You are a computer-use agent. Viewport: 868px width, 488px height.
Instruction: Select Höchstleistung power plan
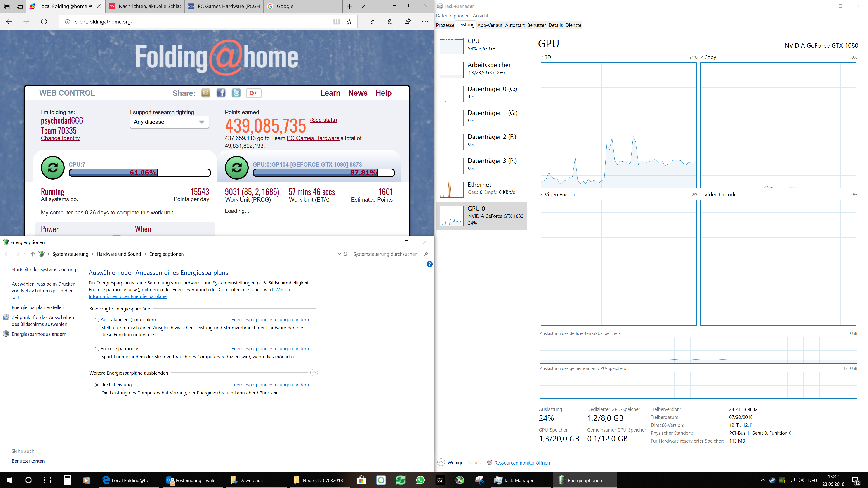pos(97,385)
